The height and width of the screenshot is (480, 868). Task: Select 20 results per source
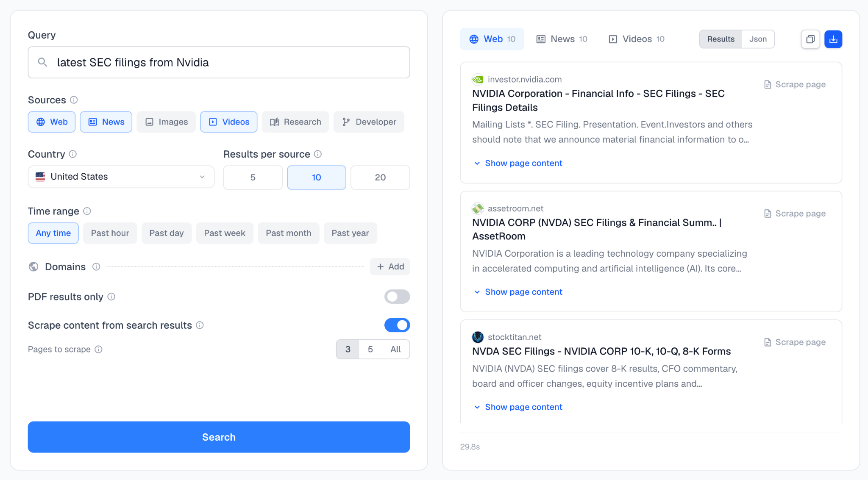(x=380, y=178)
